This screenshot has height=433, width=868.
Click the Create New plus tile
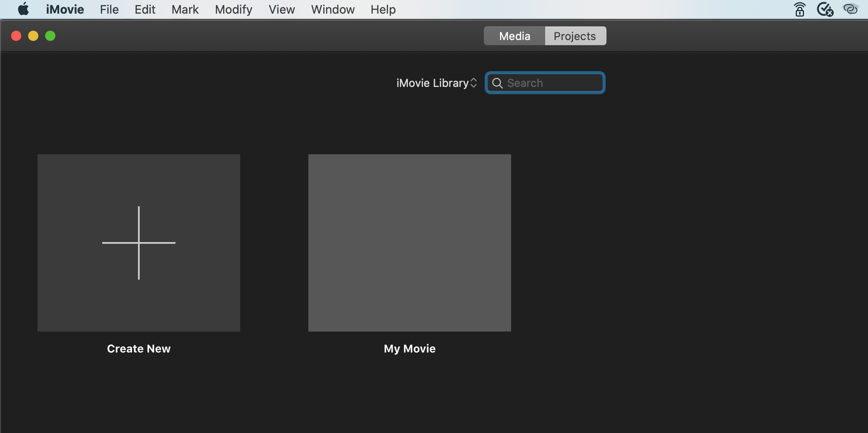point(139,243)
